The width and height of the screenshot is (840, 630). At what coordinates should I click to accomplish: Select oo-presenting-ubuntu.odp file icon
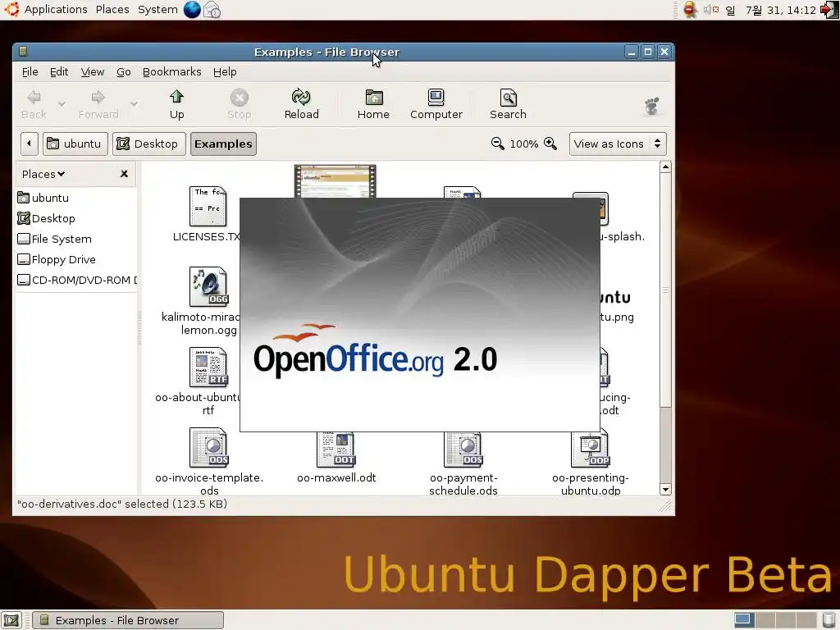point(591,449)
